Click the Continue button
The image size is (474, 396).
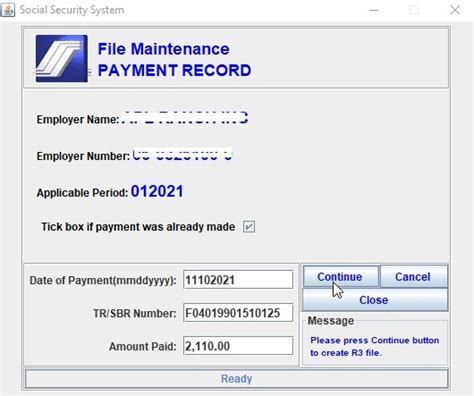click(341, 277)
